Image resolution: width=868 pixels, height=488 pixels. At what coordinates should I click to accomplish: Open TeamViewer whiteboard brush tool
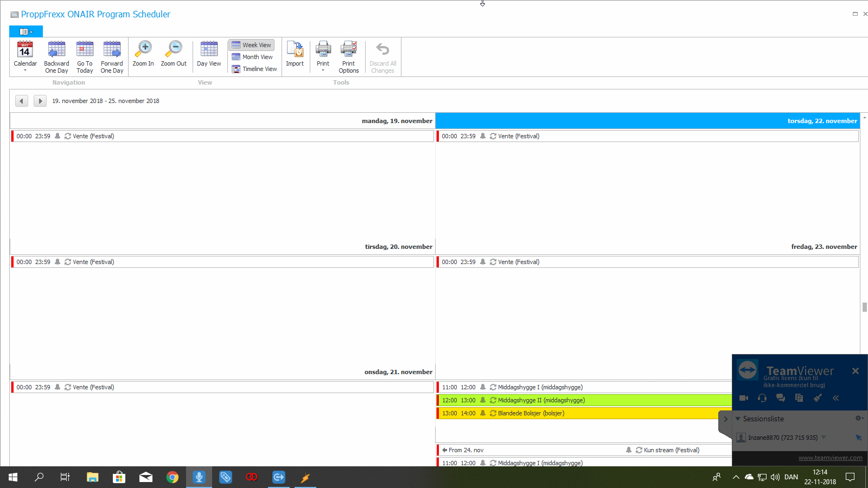click(818, 398)
